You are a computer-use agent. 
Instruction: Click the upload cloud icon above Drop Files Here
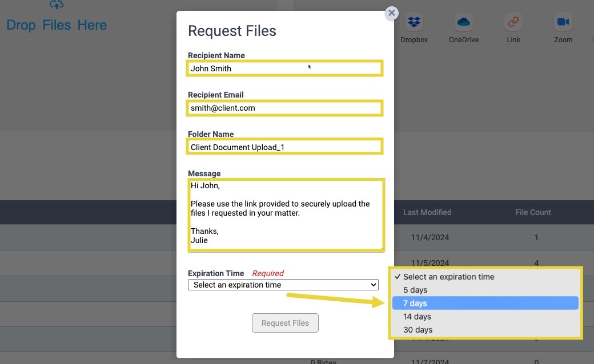(x=57, y=5)
